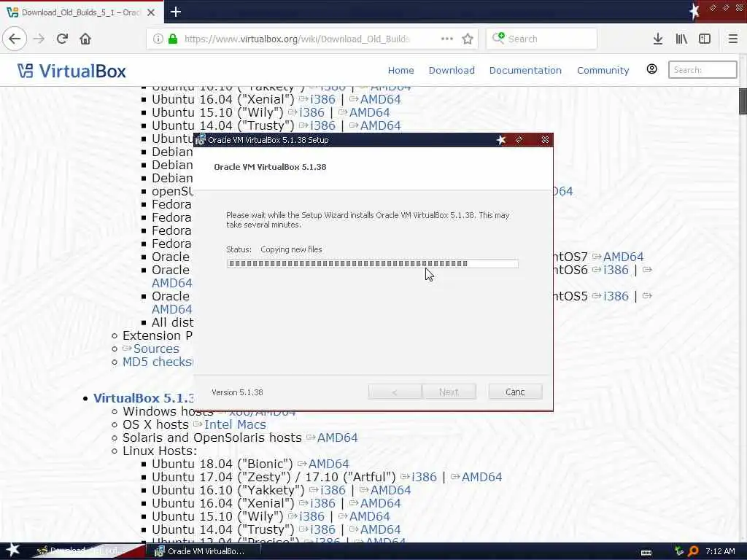Open the Home menu on VirtualBox site
The image size is (747, 560).
(x=400, y=70)
